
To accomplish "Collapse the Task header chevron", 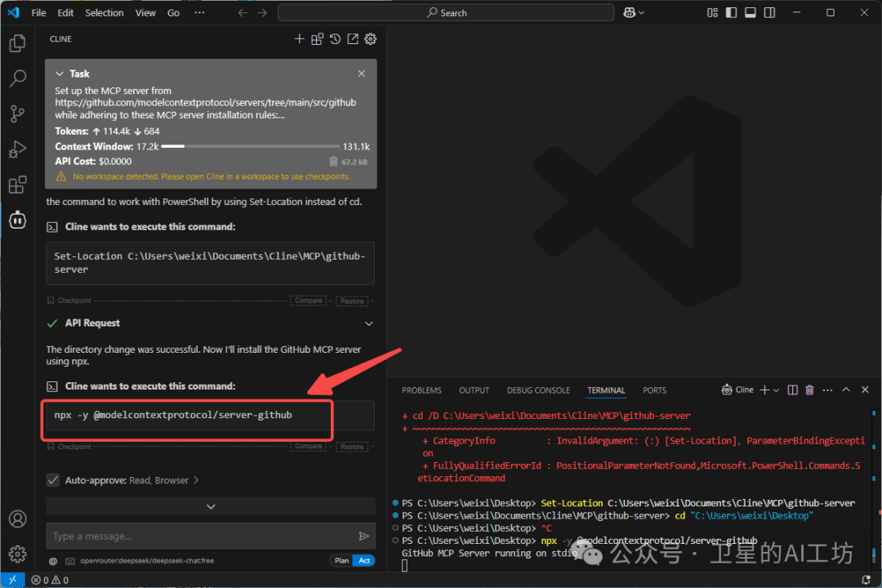I will [60, 73].
